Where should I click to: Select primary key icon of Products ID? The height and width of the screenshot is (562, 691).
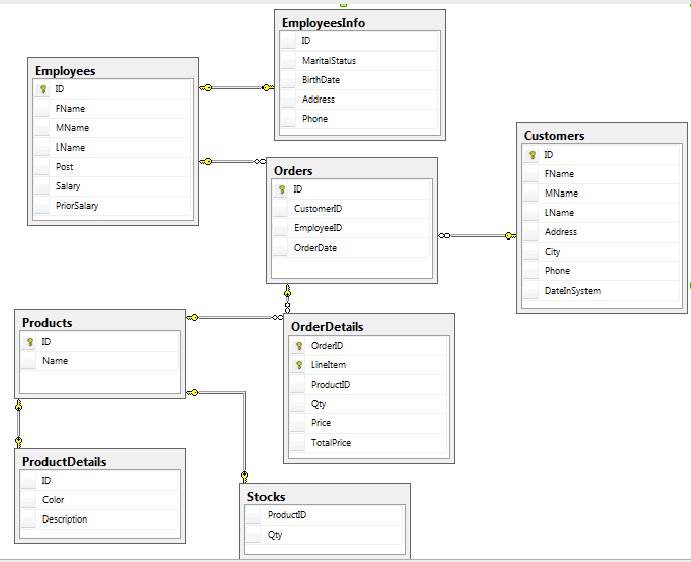[x=30, y=342]
